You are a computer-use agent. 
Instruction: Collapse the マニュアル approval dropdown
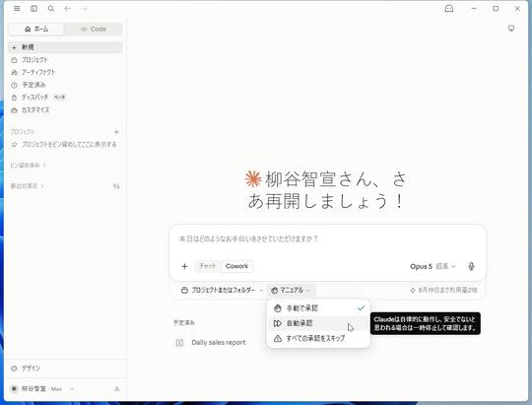click(291, 291)
